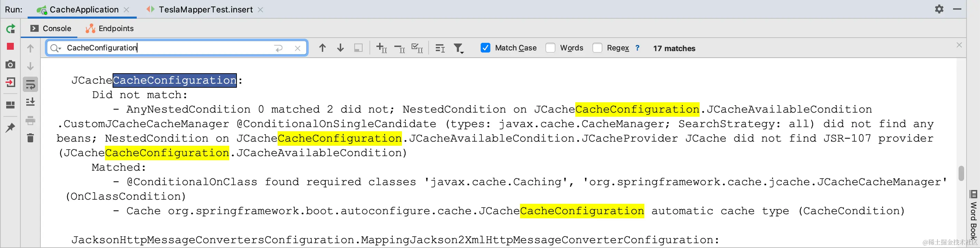Open the Word Book side panel
The width and height of the screenshot is (980, 248).
[973, 215]
